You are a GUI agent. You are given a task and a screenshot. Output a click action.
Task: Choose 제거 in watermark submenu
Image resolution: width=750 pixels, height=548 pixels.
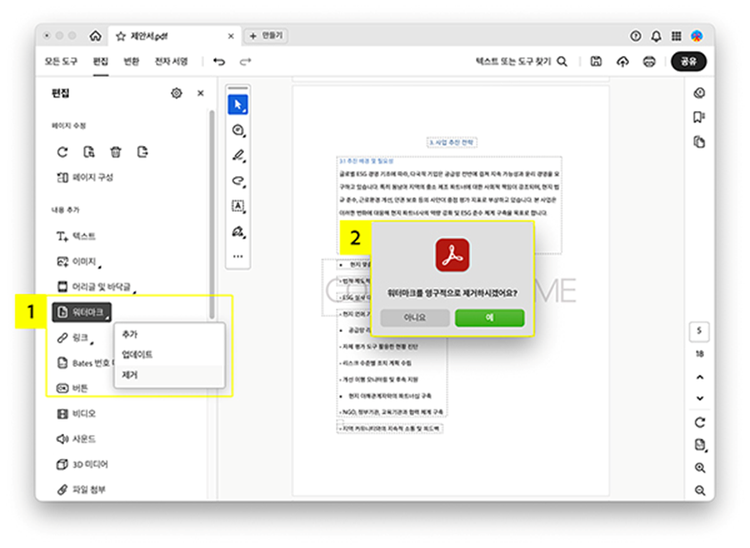coord(169,375)
